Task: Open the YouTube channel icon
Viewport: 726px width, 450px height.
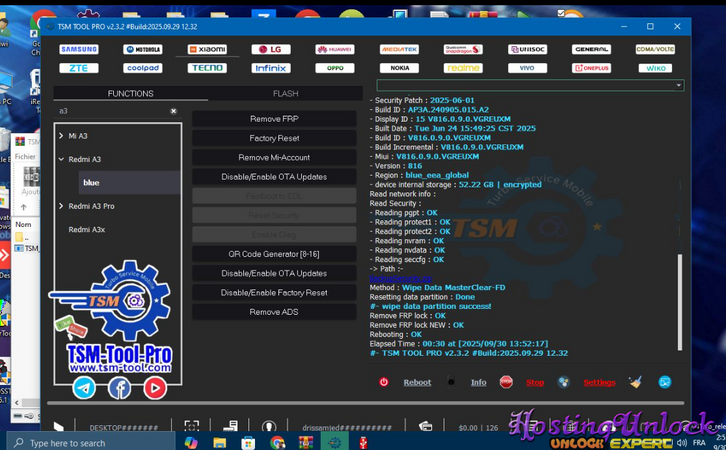Action: pyautogui.click(x=154, y=388)
